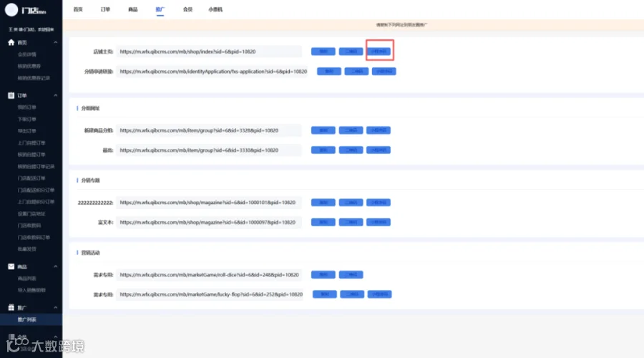644x358 pixels.
Task: Click third blue button in lucky-flop row
Action: tap(380, 294)
